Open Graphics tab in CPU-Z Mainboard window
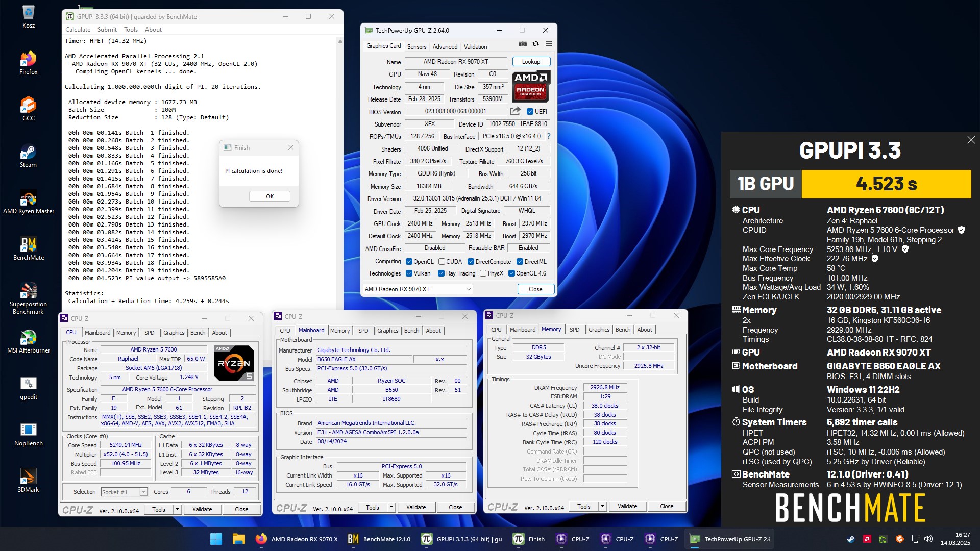This screenshot has height=551, width=980. (387, 331)
